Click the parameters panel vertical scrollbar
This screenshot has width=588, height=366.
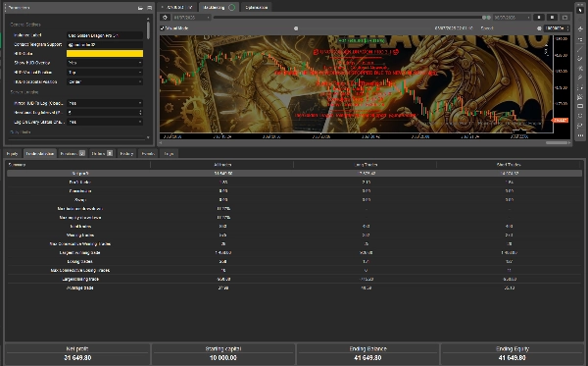(148, 30)
